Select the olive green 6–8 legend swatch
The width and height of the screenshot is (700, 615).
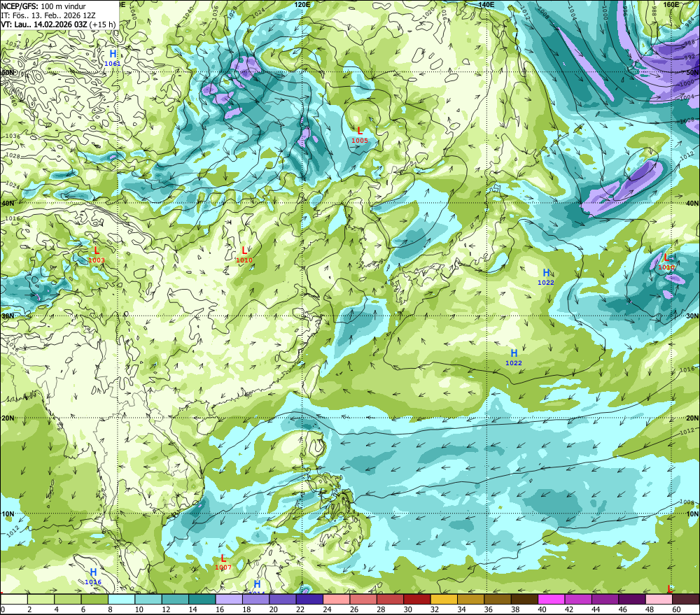[x=94, y=600]
